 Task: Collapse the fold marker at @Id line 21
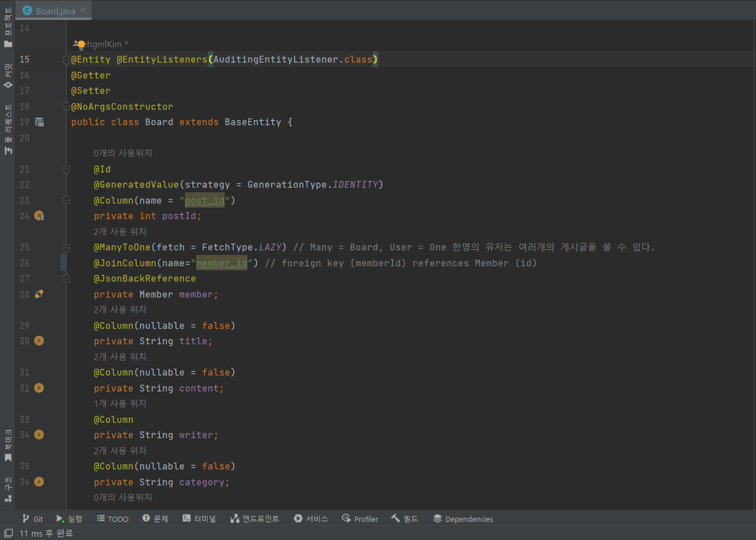tap(66, 170)
